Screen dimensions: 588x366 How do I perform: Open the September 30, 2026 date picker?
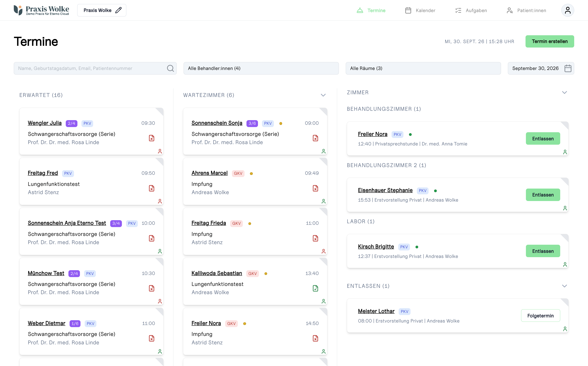tap(541, 68)
